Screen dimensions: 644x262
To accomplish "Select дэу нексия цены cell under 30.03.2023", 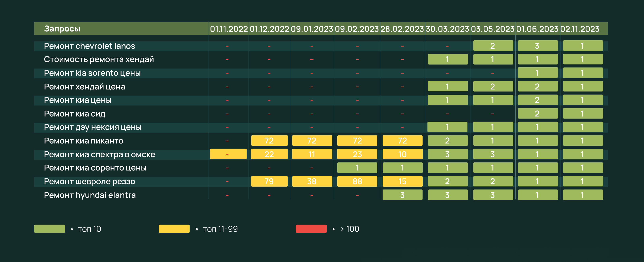I will (x=447, y=127).
